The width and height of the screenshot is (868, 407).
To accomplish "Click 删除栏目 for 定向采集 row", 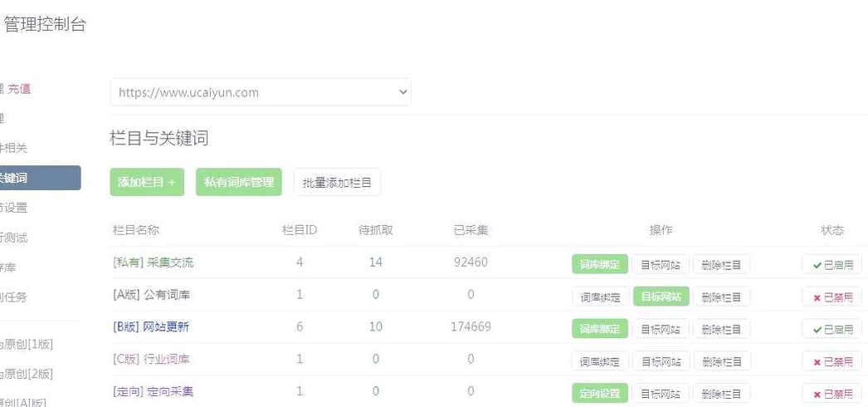I will coord(721,394).
